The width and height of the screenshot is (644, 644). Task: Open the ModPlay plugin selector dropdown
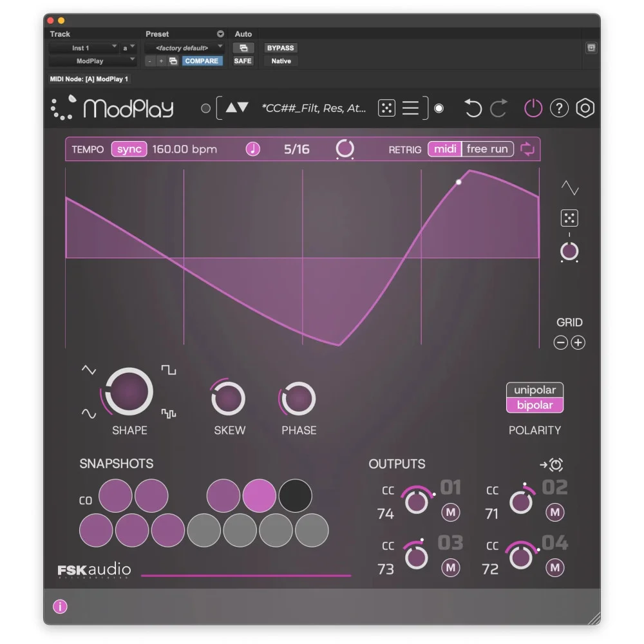click(92, 61)
